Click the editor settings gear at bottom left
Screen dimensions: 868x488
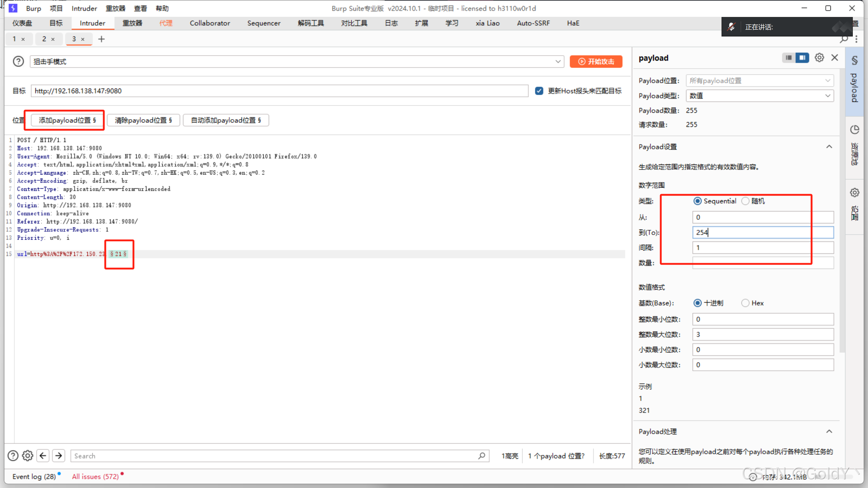pos(27,456)
